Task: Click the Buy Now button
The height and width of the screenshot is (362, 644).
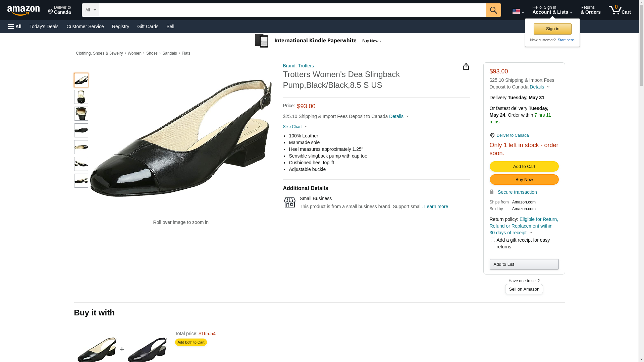Action: coord(524,180)
